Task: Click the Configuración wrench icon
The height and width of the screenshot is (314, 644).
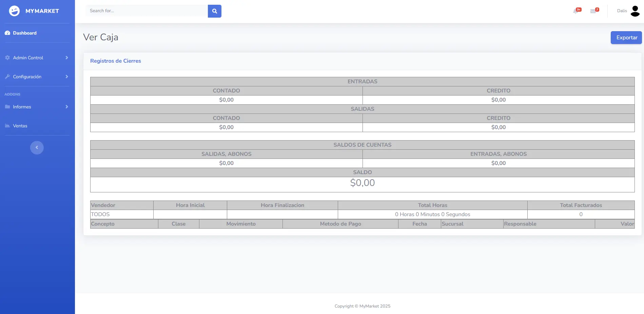Action: tap(7, 77)
